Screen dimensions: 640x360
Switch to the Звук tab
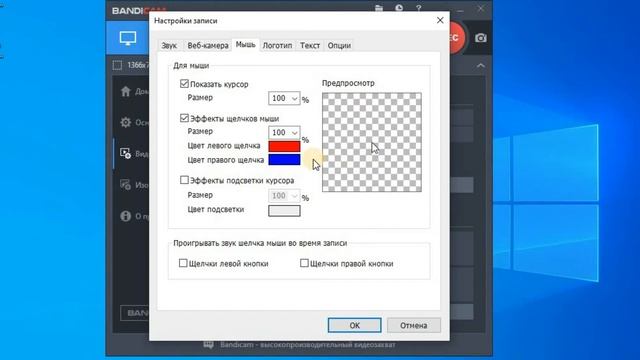169,45
